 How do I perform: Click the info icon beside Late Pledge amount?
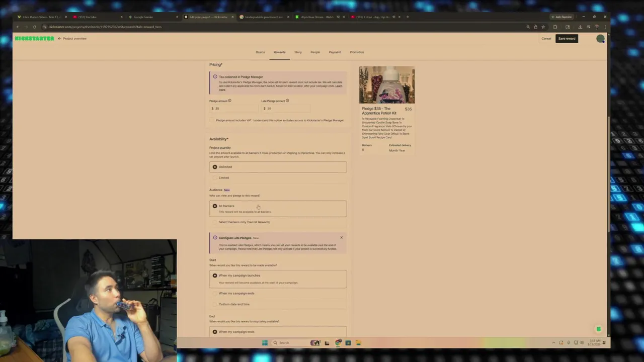pyautogui.click(x=287, y=101)
